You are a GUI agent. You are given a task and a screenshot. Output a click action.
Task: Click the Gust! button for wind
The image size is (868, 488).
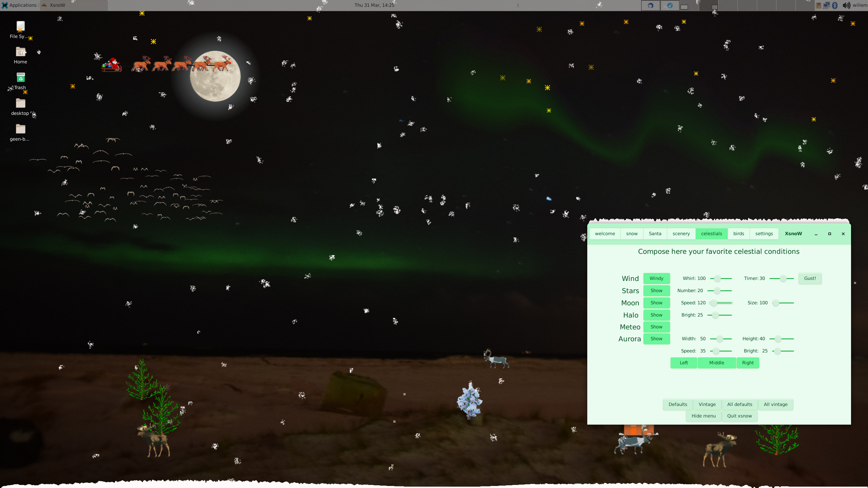click(x=810, y=278)
